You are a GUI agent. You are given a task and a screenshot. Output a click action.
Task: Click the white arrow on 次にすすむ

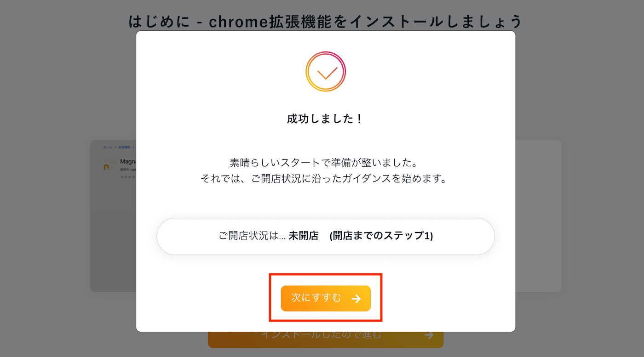click(x=356, y=299)
